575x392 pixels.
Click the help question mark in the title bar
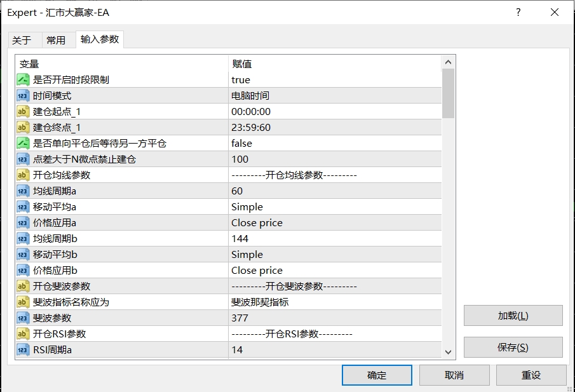coord(518,12)
